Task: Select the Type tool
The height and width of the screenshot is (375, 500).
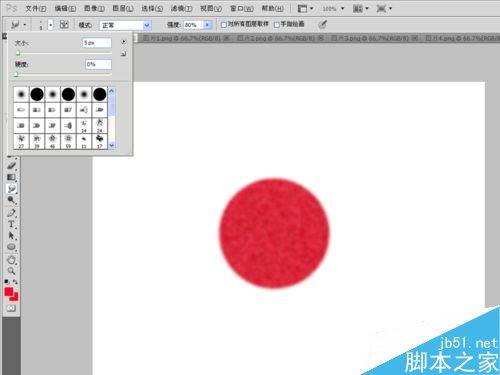Action: 11,224
